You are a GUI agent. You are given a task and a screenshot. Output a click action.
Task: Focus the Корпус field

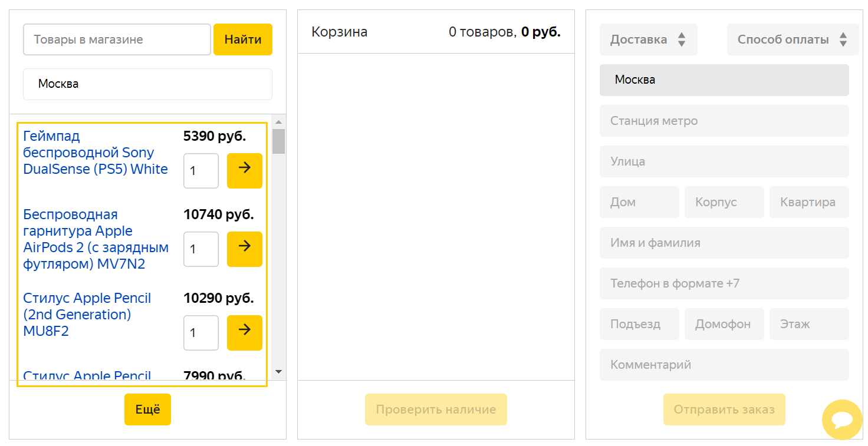click(724, 202)
